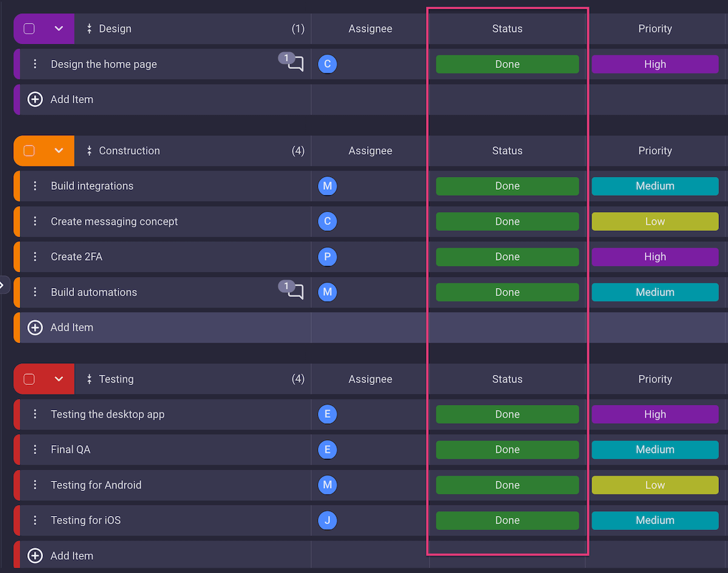Expand the left sidebar using the edge arrow
Viewport: 728px width, 573px height.
click(3, 284)
